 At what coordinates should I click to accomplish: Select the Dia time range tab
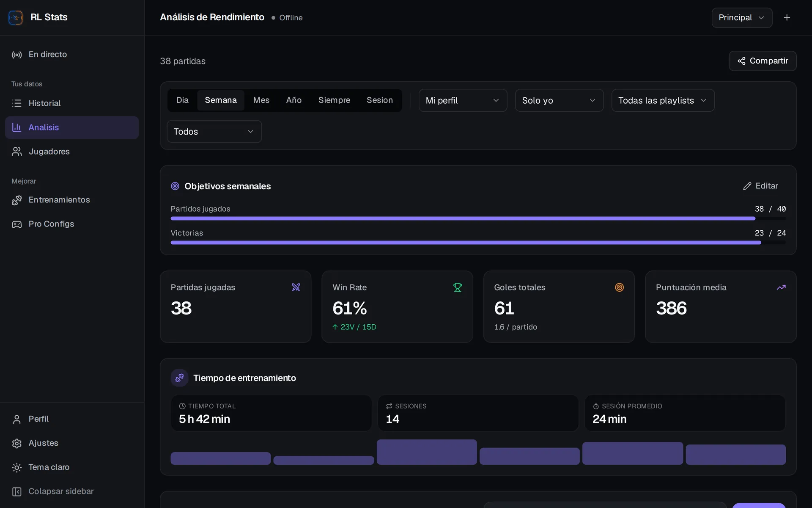[182, 100]
